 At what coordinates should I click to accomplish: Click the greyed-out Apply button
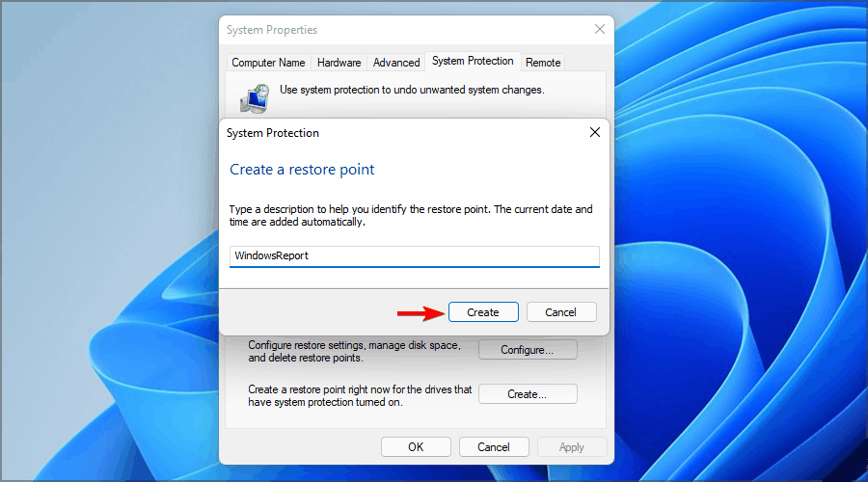pyautogui.click(x=572, y=447)
